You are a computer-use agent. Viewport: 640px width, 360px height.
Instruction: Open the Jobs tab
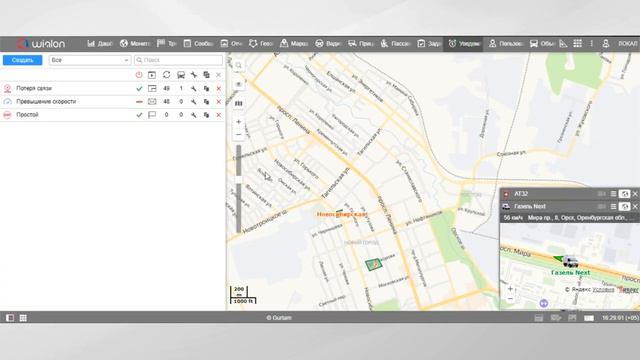(x=429, y=43)
